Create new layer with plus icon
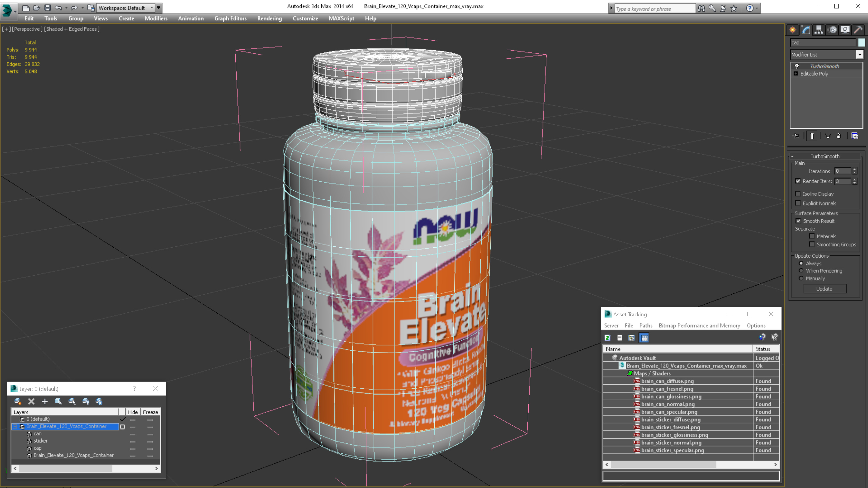 click(x=45, y=401)
